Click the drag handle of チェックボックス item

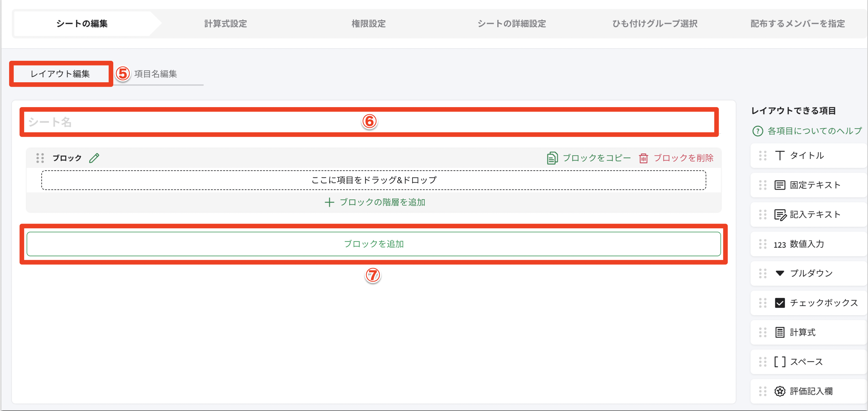(762, 303)
